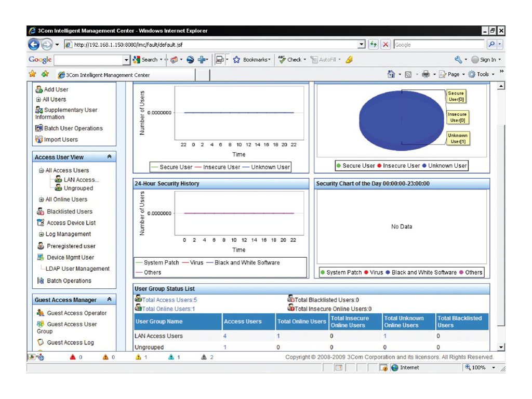Collapse the Guest Access Manager panel
The image size is (532, 399).
[108, 300]
